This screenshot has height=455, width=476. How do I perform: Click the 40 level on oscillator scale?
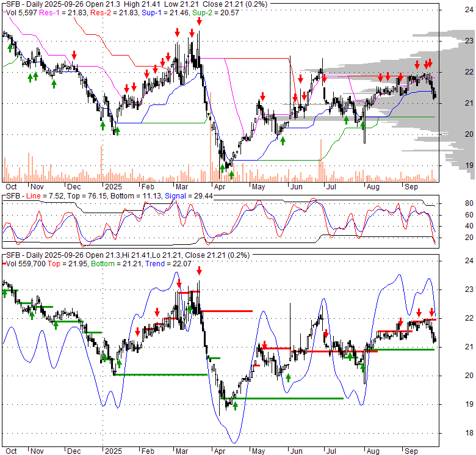[x=469, y=226]
